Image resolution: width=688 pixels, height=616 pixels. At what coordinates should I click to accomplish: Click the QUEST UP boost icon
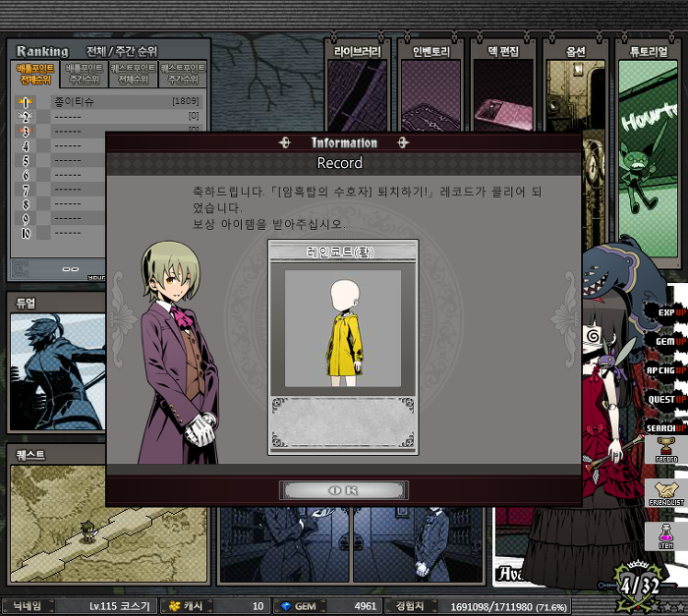(665, 399)
